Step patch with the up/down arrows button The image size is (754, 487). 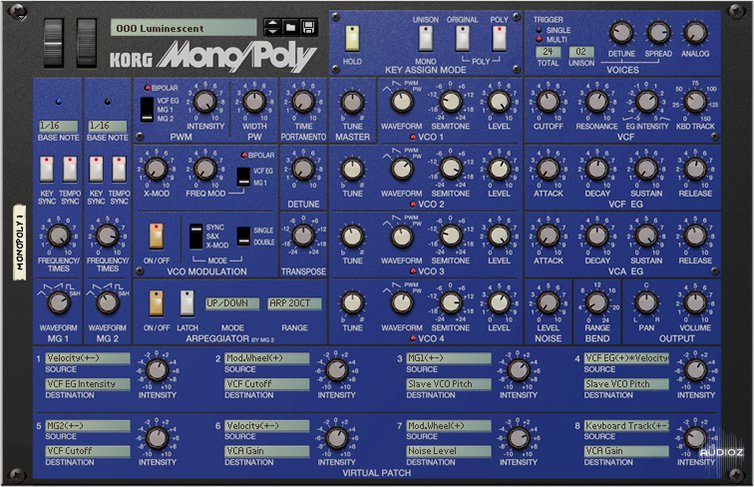click(x=272, y=28)
